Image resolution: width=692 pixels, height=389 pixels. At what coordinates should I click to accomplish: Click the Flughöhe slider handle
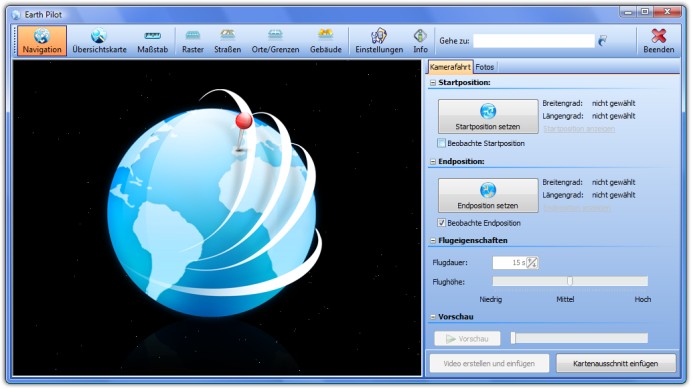point(570,281)
